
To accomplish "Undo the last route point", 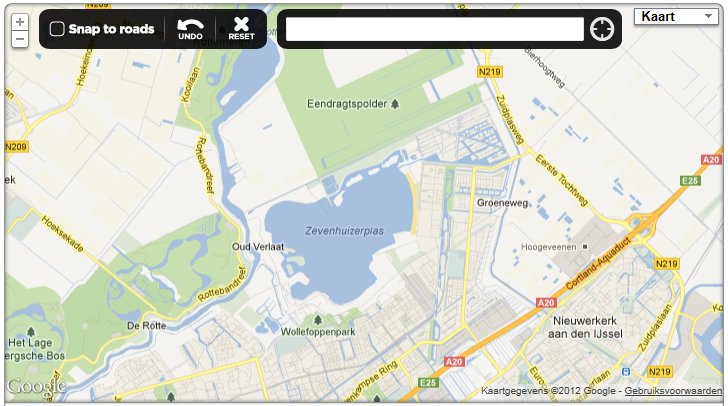I will click(x=190, y=29).
